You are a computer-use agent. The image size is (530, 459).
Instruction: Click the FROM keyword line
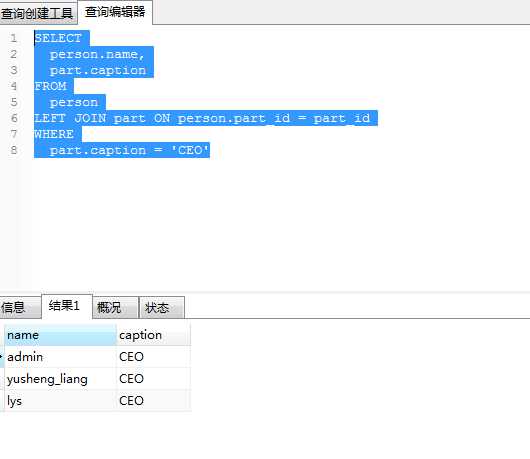pos(51,86)
